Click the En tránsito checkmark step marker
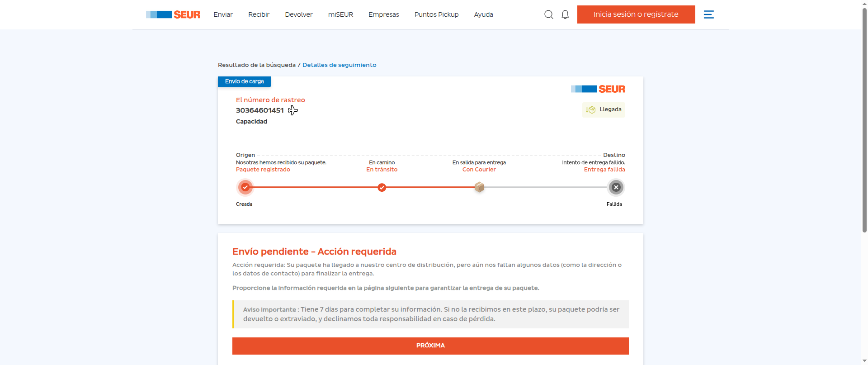The image size is (868, 365). coord(382,187)
